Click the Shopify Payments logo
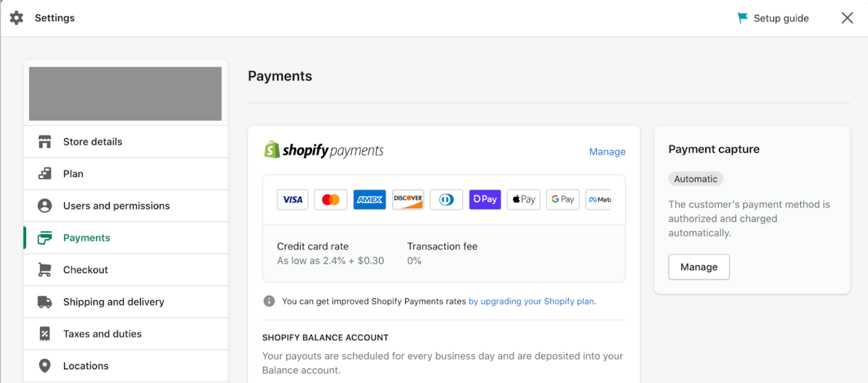 pyautogui.click(x=323, y=149)
